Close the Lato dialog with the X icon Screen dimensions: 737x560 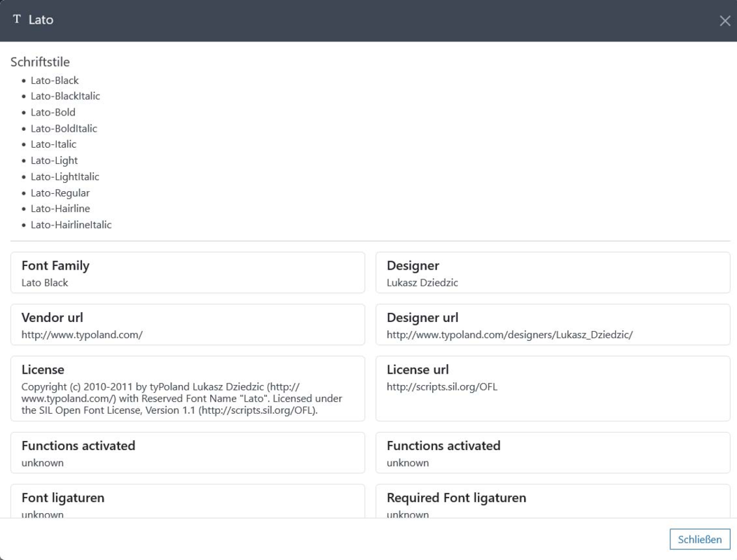[x=725, y=21]
